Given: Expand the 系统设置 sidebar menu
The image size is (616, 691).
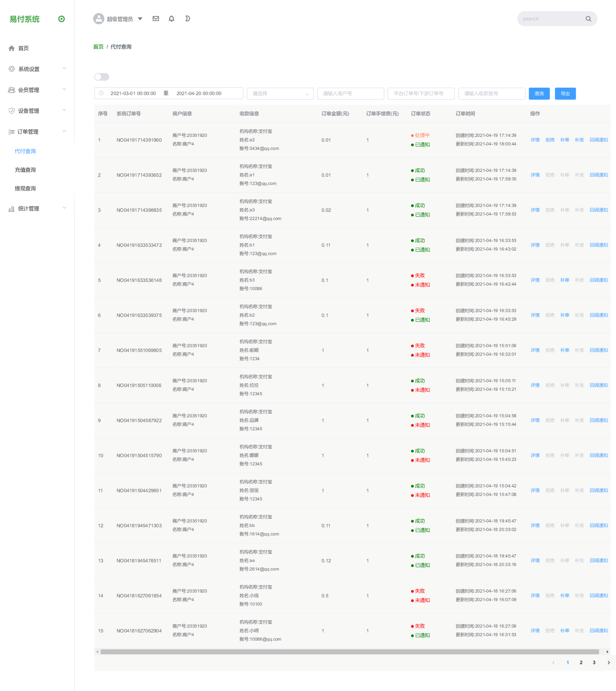Looking at the screenshot, I should pyautogui.click(x=37, y=69).
